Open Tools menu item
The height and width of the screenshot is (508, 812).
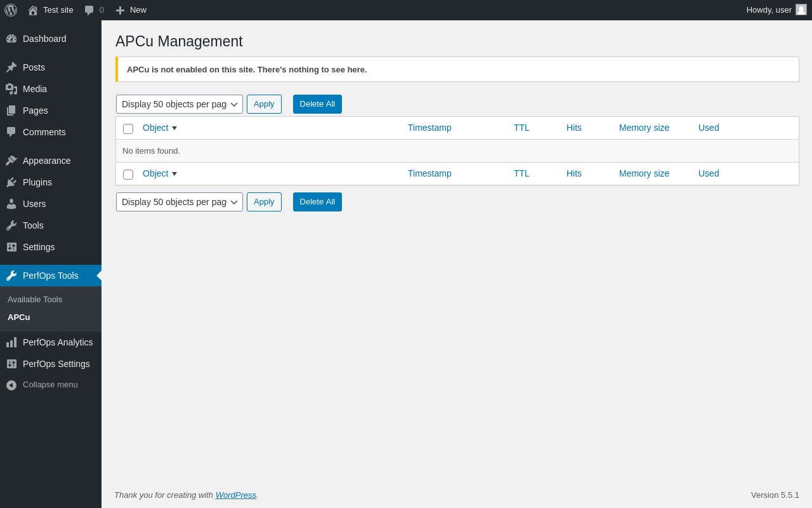[x=51, y=225]
